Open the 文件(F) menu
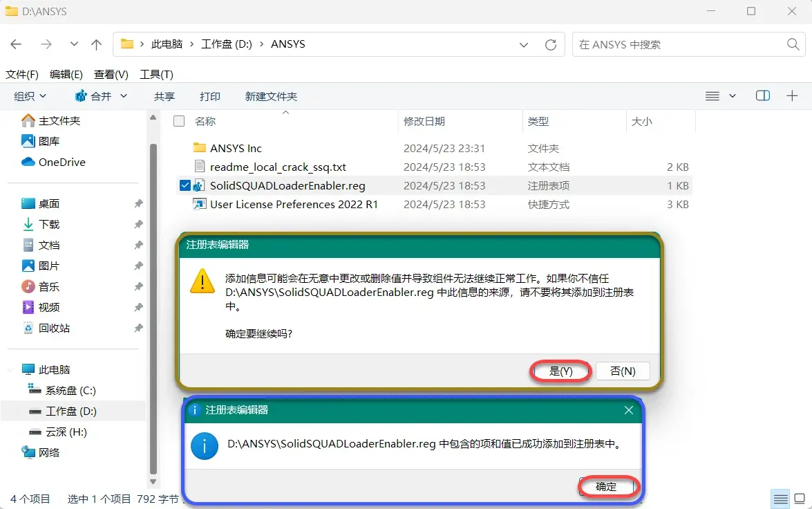 tap(22, 75)
